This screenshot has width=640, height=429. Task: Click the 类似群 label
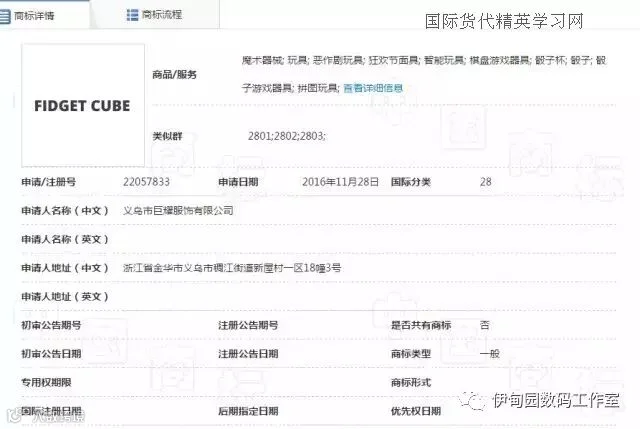coord(167,136)
